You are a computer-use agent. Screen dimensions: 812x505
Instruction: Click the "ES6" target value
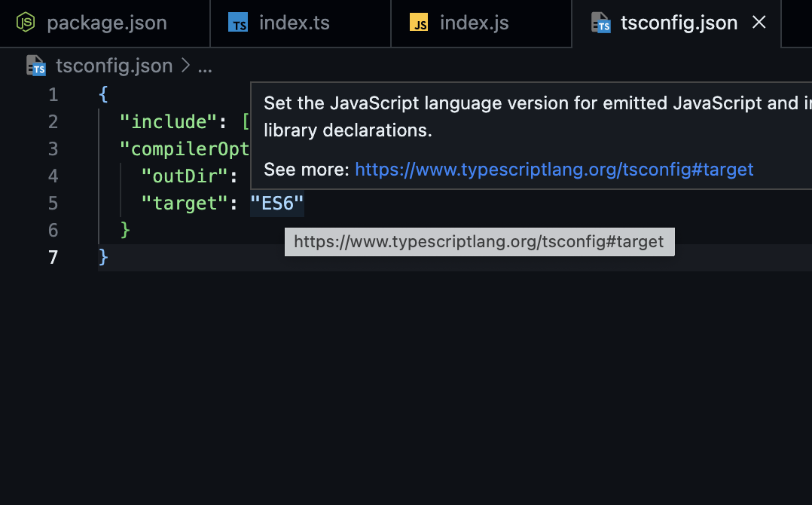click(x=277, y=203)
